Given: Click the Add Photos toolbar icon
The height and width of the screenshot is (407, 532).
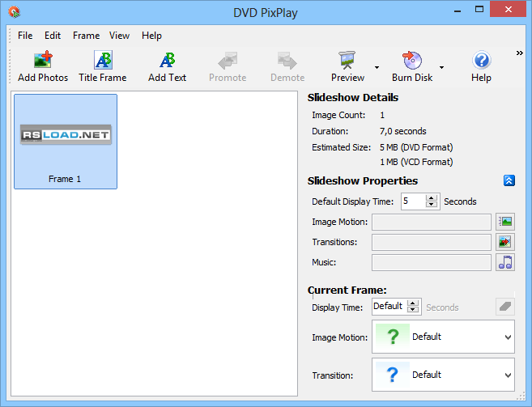Looking at the screenshot, I should click(43, 60).
